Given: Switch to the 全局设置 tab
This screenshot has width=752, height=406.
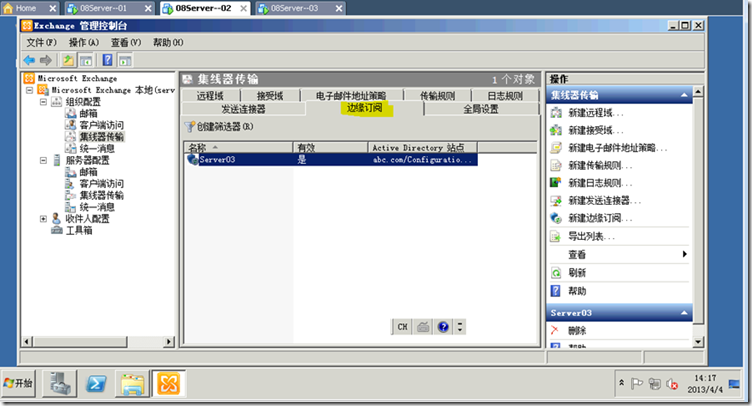Looking at the screenshot, I should 481,109.
